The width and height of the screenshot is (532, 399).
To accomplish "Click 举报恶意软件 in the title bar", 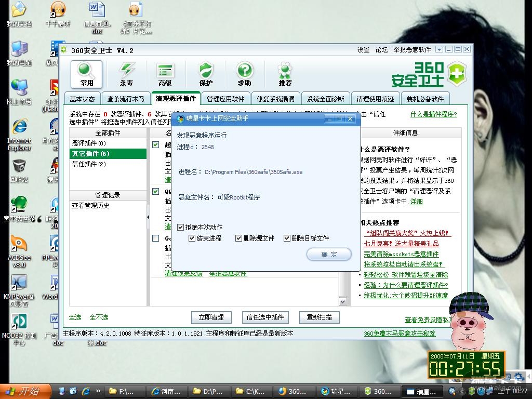I will pos(412,50).
